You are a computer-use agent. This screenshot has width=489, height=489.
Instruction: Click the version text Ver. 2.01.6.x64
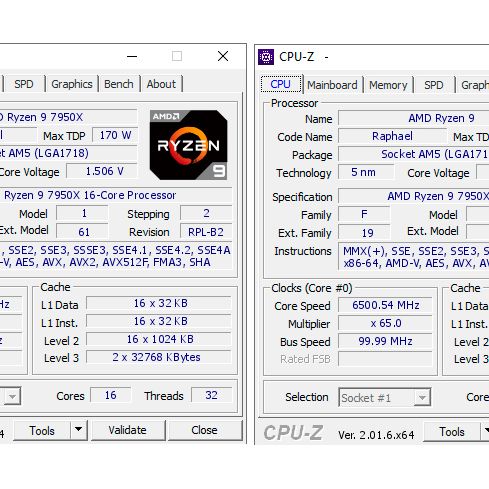click(x=376, y=435)
